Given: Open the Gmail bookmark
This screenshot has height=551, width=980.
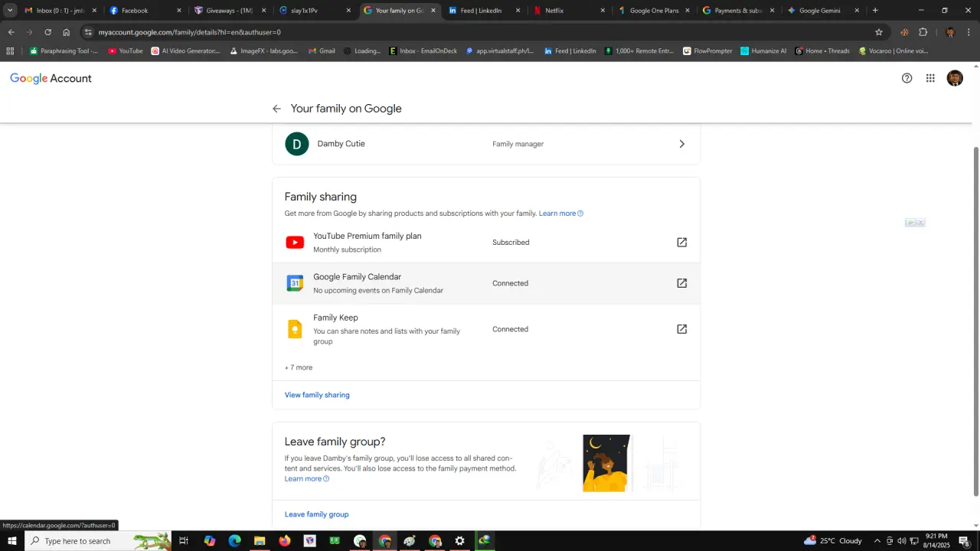Looking at the screenshot, I should tap(322, 51).
